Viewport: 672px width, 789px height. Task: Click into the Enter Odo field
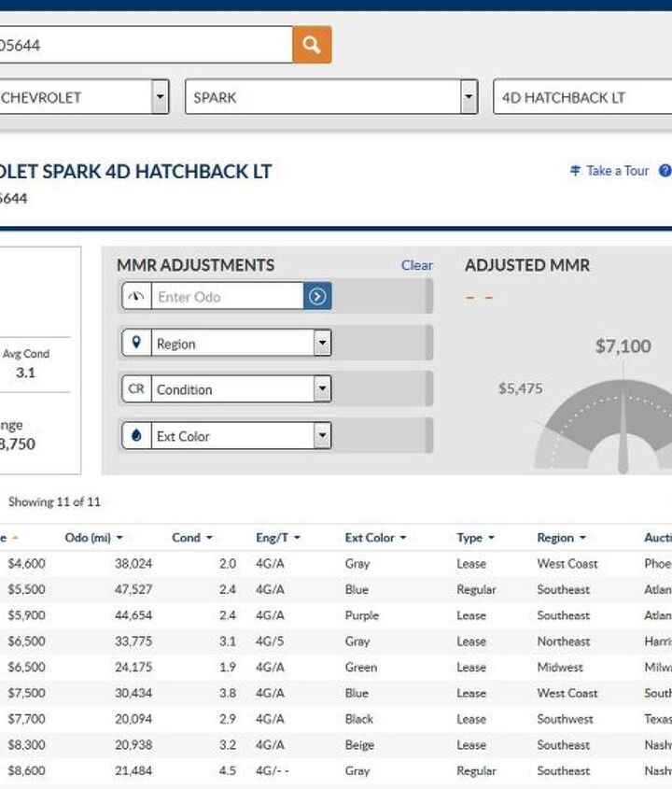click(x=227, y=297)
